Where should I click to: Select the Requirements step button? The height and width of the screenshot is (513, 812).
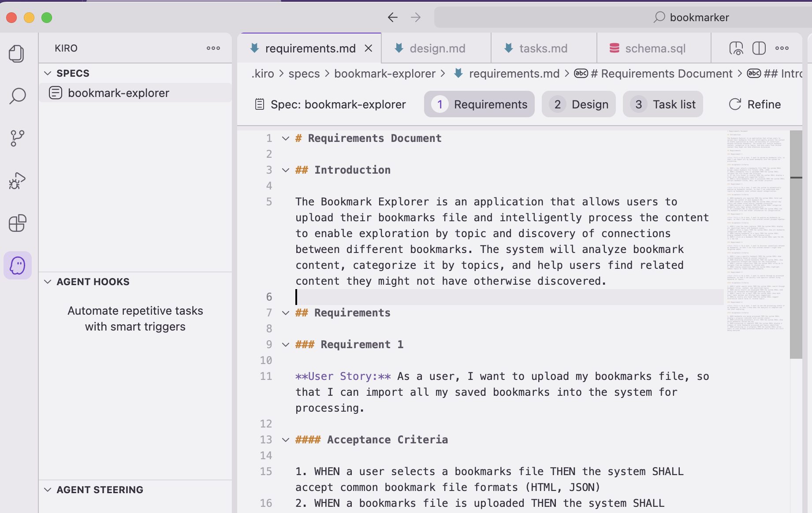click(479, 104)
